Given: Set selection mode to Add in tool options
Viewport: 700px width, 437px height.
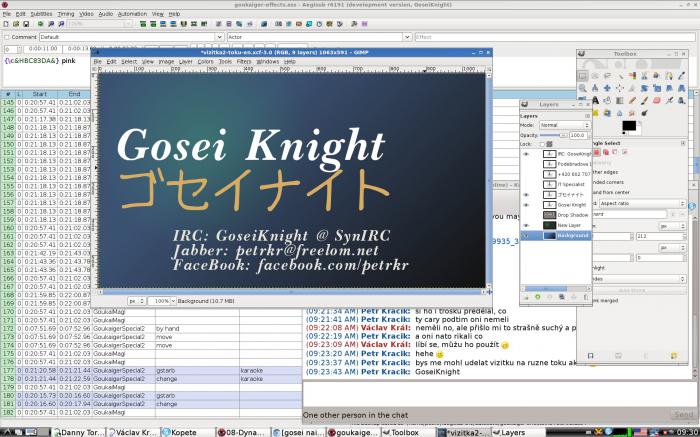Looking at the screenshot, I should click(x=606, y=152).
